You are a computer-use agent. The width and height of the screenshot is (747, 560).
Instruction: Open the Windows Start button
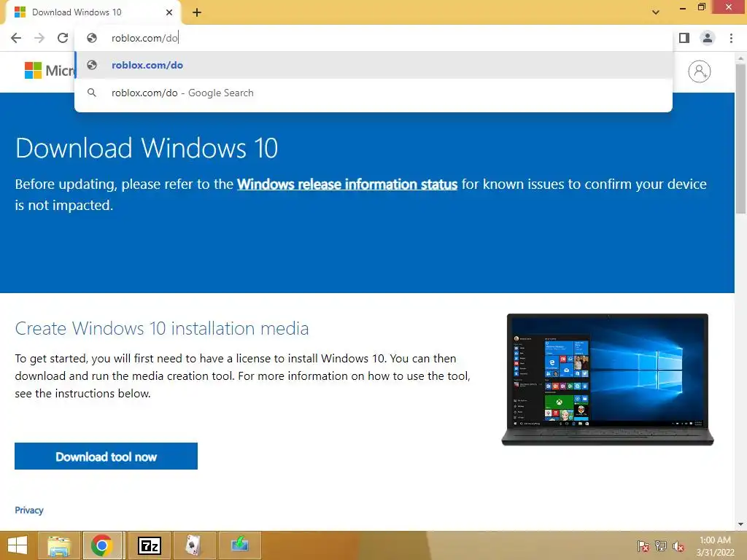tap(18, 545)
